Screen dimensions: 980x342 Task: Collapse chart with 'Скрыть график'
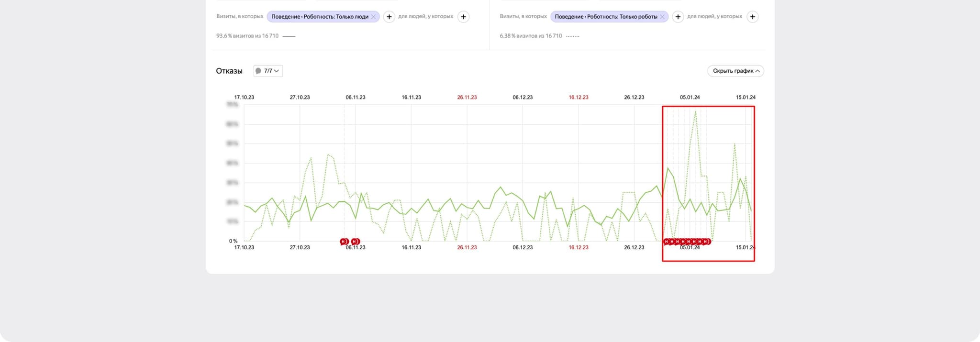point(735,71)
